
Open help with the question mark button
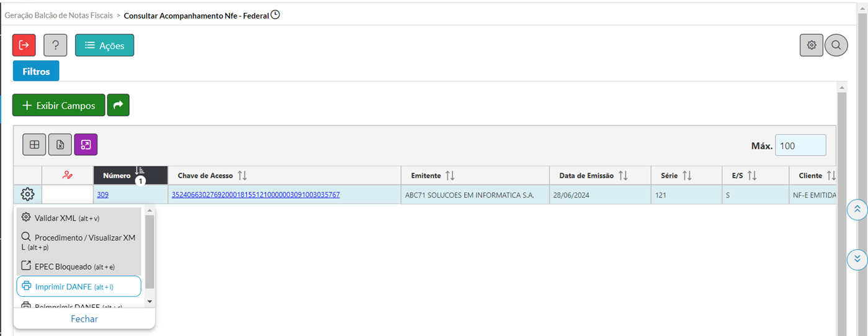point(55,45)
